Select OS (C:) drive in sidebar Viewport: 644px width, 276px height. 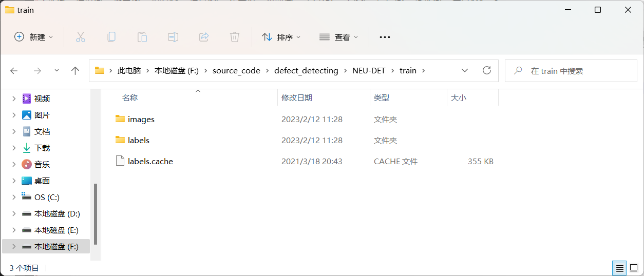47,197
